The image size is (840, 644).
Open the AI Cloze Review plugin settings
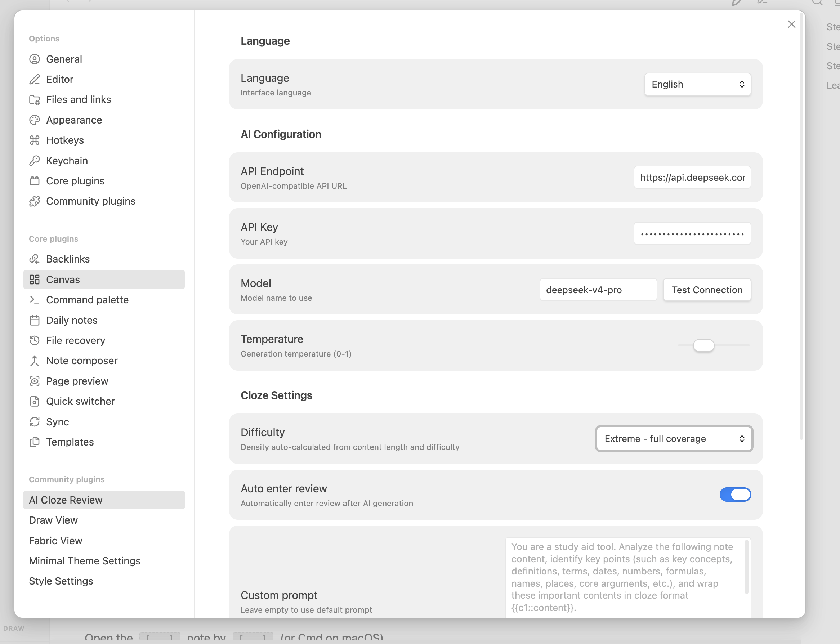pyautogui.click(x=104, y=500)
